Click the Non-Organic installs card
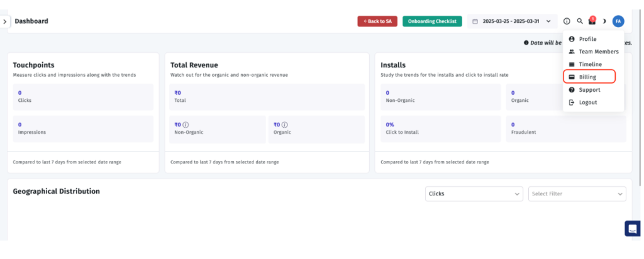This screenshot has width=644, height=259. (441, 97)
